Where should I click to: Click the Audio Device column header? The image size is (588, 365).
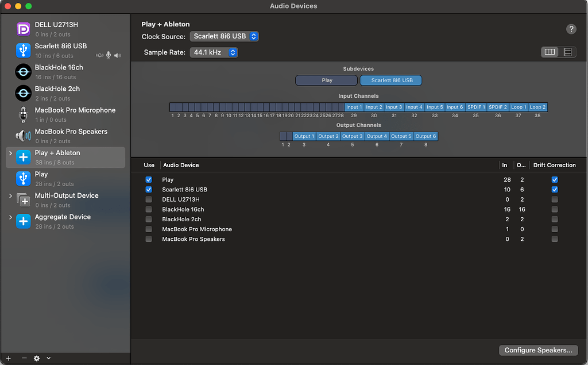click(181, 165)
